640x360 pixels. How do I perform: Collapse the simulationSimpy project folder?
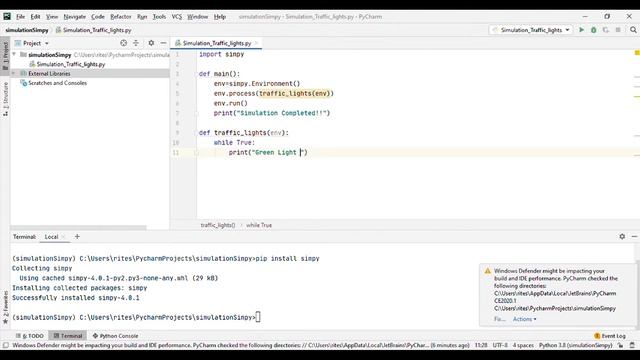(14, 54)
